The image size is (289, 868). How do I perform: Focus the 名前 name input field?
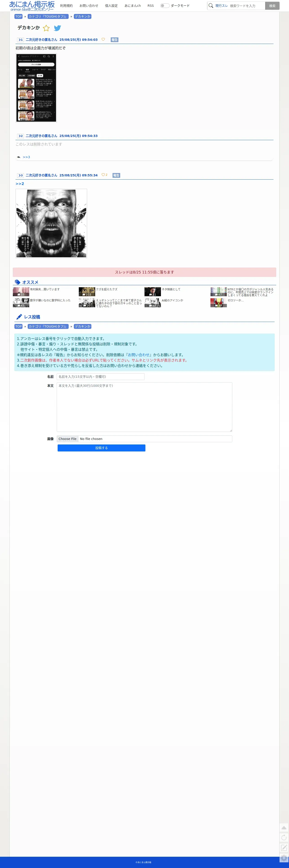coord(100,377)
